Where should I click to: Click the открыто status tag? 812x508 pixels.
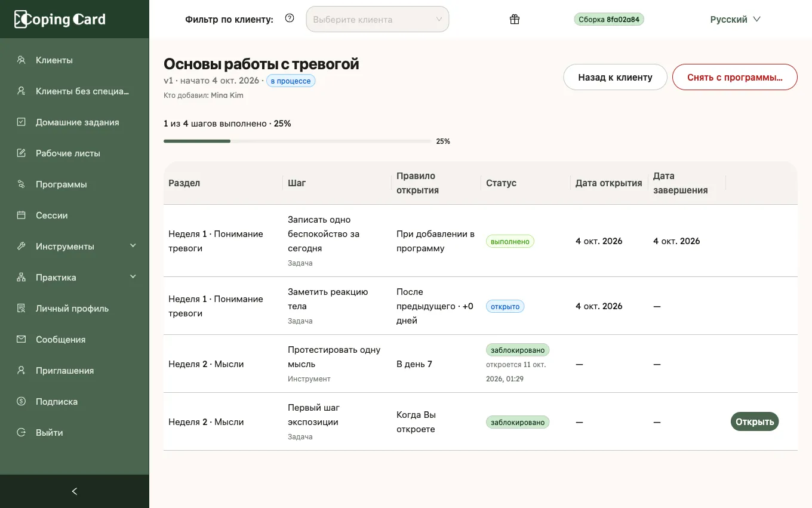505,306
